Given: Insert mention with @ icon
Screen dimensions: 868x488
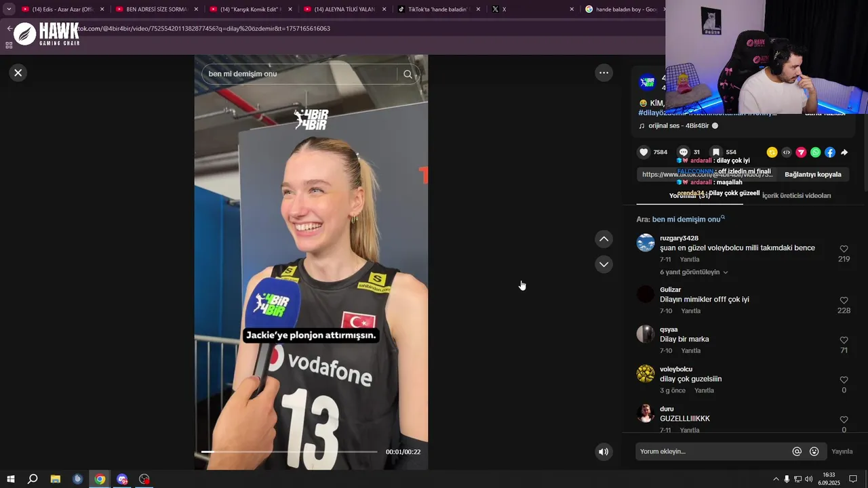Looking at the screenshot, I should pos(797,451).
